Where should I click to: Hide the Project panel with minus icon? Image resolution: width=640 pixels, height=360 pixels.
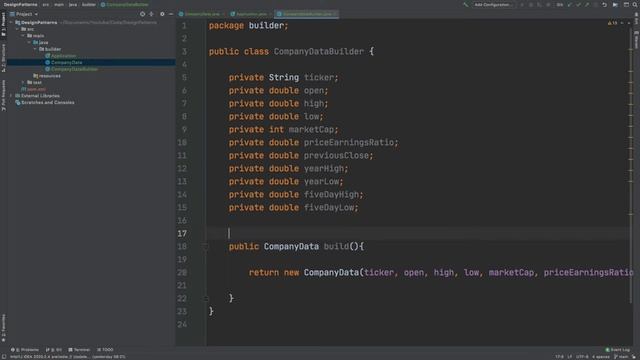click(171, 14)
